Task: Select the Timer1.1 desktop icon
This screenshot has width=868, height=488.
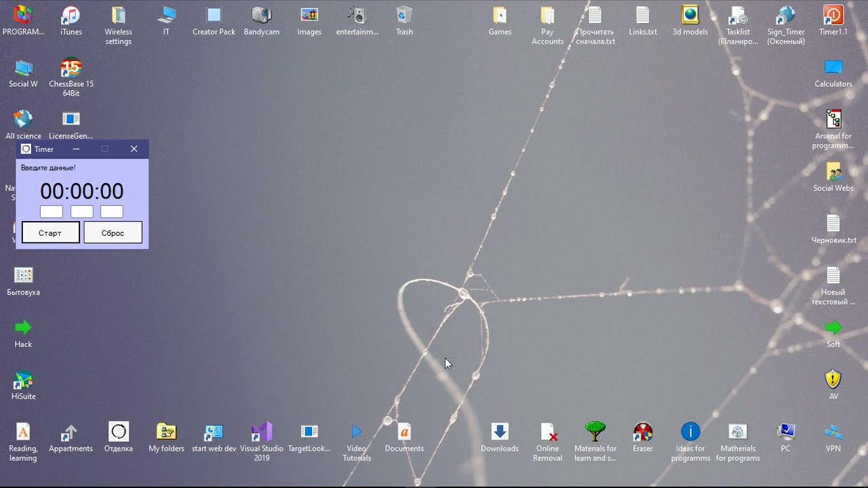Action: click(833, 15)
